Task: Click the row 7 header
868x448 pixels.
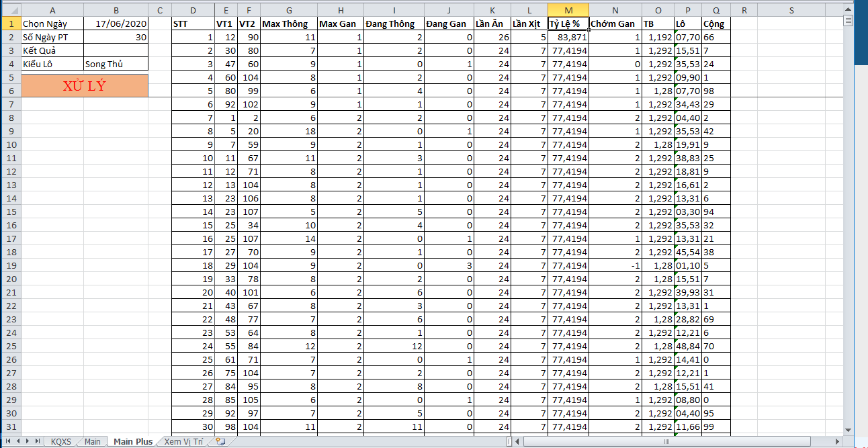Action: 10,104
